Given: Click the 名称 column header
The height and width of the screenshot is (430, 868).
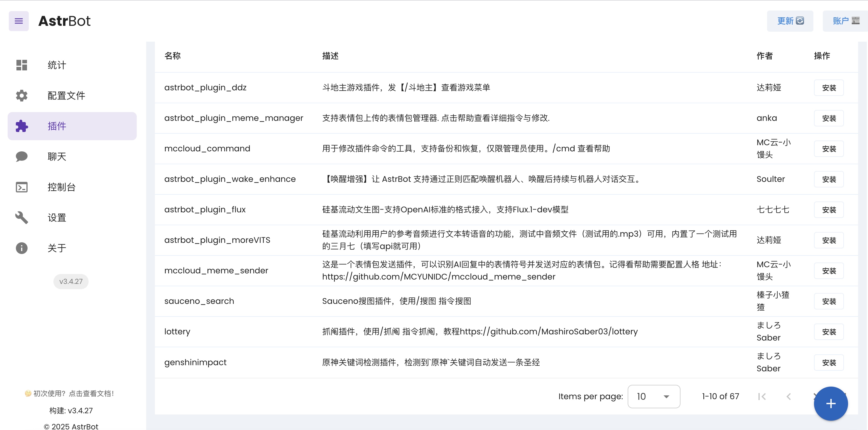Looking at the screenshot, I should (173, 56).
